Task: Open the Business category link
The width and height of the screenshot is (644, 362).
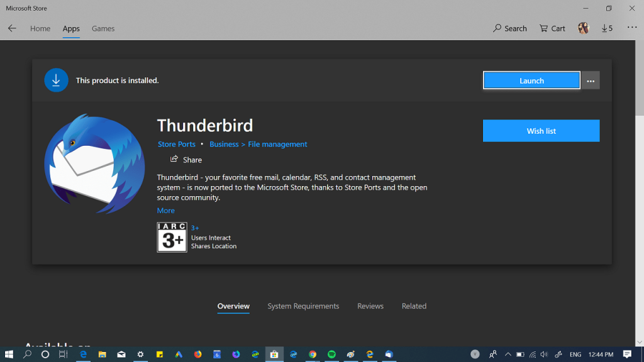Action: pos(224,144)
